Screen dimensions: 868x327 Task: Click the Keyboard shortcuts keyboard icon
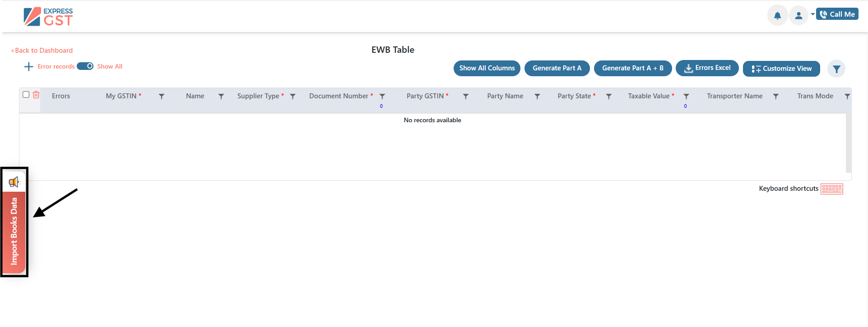[831, 189]
